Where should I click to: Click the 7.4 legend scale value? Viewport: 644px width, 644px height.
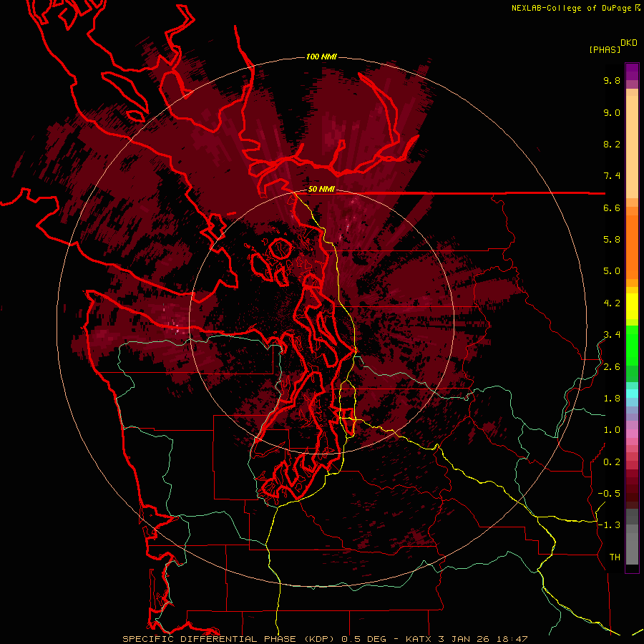click(612, 176)
